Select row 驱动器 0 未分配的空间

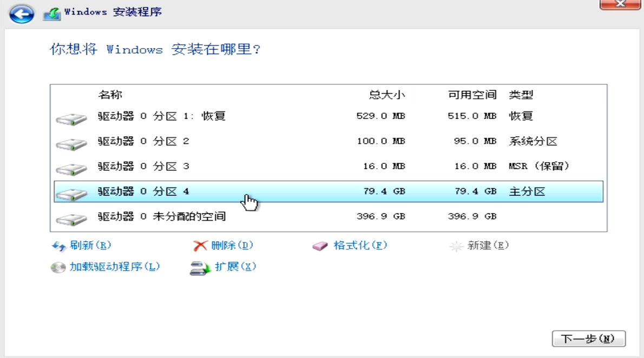pyautogui.click(x=328, y=216)
